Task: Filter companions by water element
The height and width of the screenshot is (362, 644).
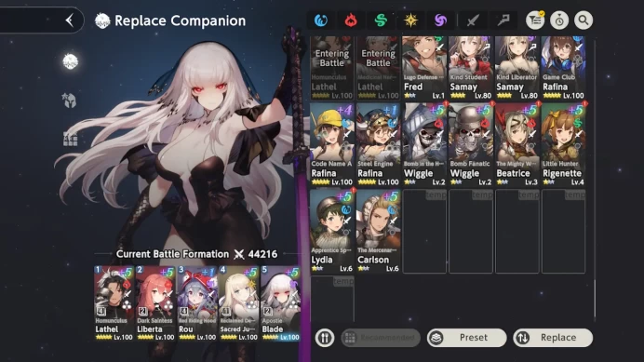Action: 321,20
